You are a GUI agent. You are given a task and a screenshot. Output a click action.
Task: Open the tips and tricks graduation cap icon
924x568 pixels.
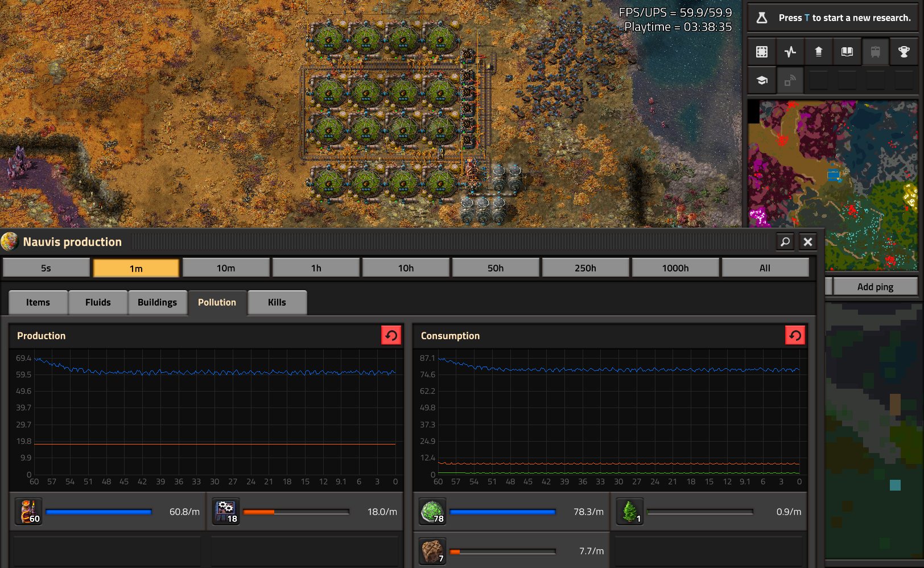(762, 80)
